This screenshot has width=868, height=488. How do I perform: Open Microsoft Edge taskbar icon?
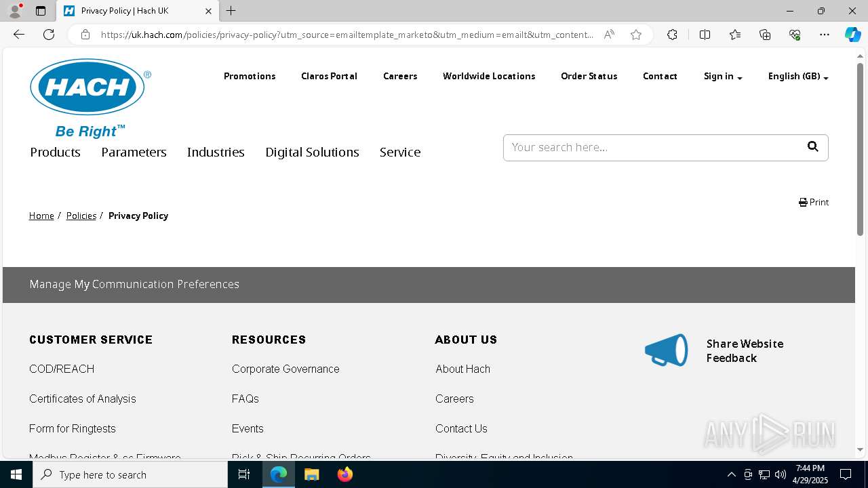click(279, 474)
